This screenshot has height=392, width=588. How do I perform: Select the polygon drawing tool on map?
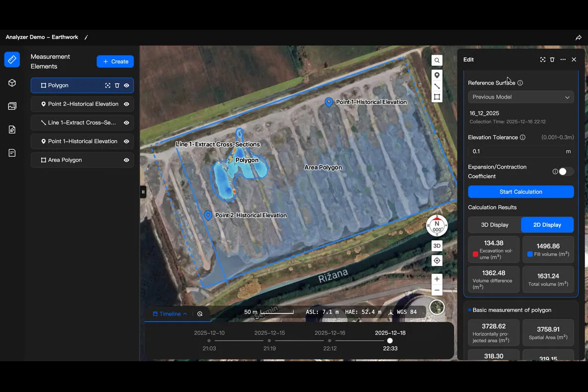(437, 97)
